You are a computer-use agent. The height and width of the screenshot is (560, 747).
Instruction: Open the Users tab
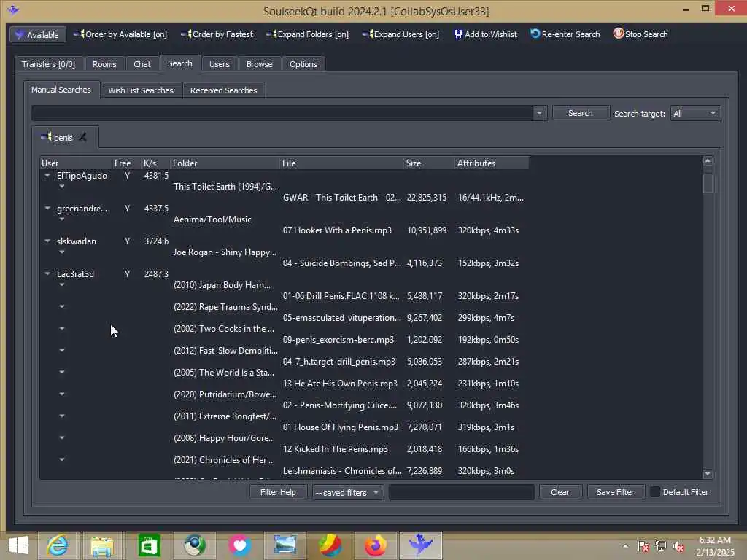coord(219,64)
